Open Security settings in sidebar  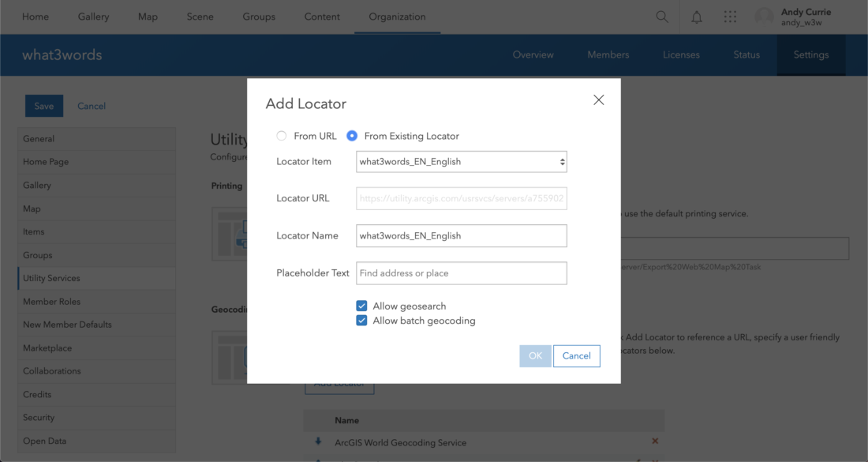tap(97, 418)
